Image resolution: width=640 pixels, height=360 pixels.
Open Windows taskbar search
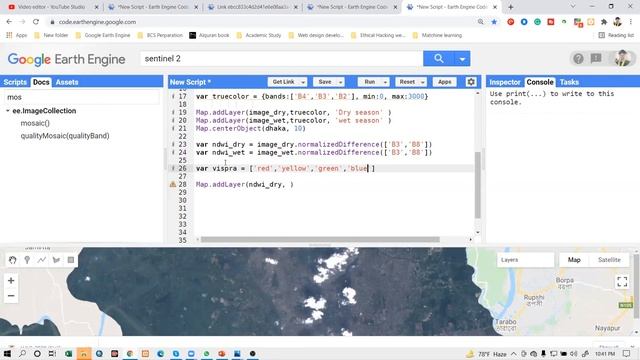pos(22,353)
